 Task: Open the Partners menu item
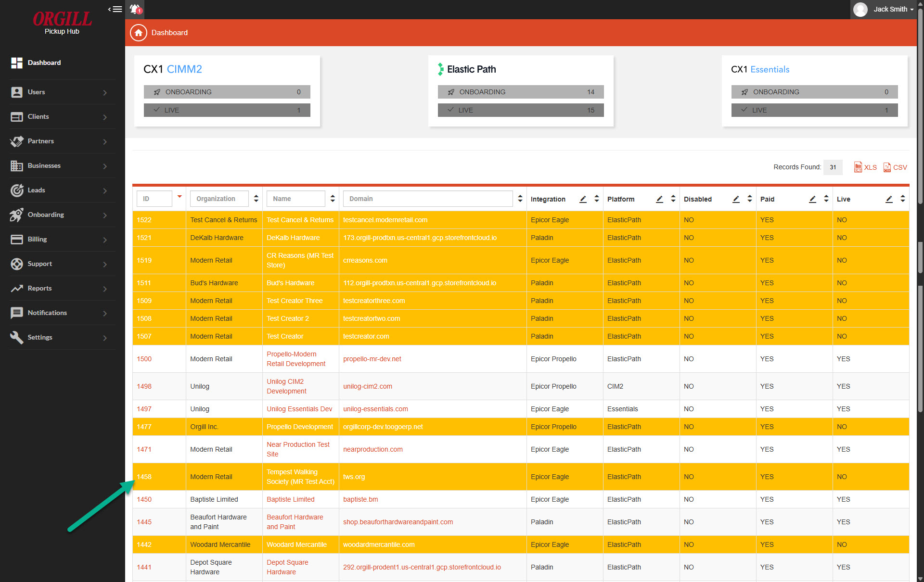pos(62,141)
